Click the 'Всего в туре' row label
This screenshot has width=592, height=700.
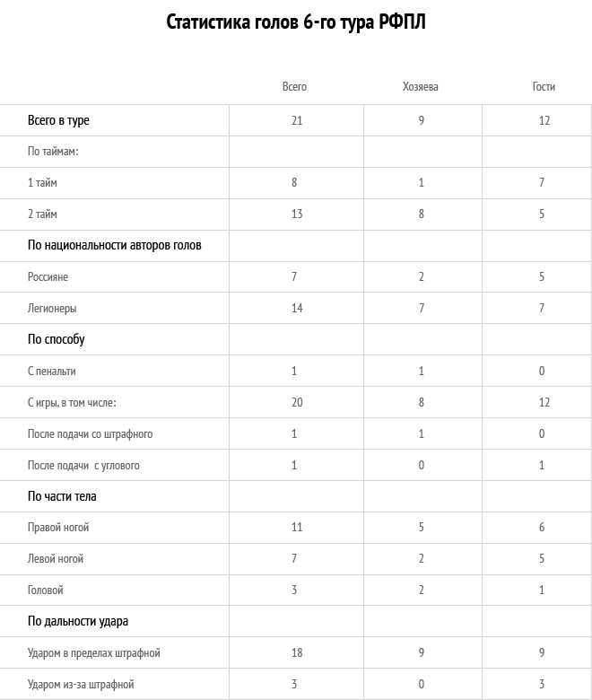click(58, 120)
